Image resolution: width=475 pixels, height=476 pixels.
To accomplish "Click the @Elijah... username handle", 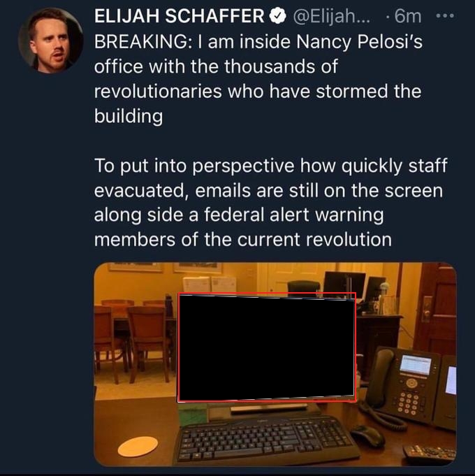I will tap(331, 16).
